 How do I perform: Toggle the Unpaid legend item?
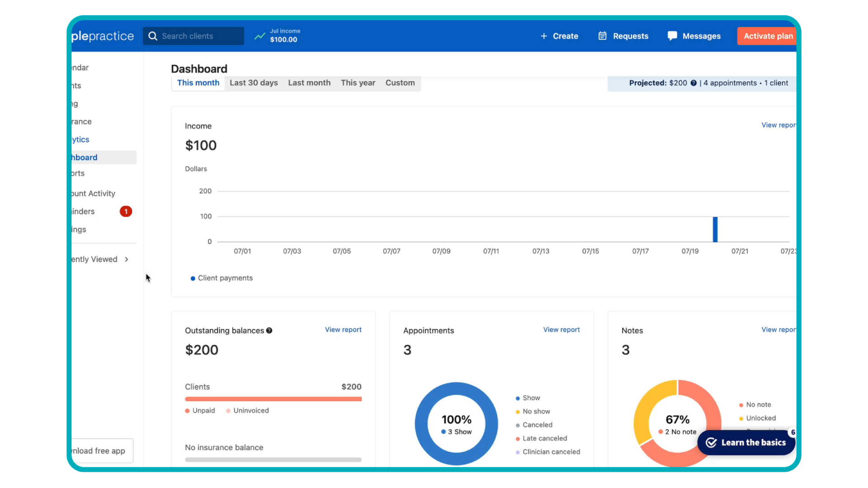(200, 411)
